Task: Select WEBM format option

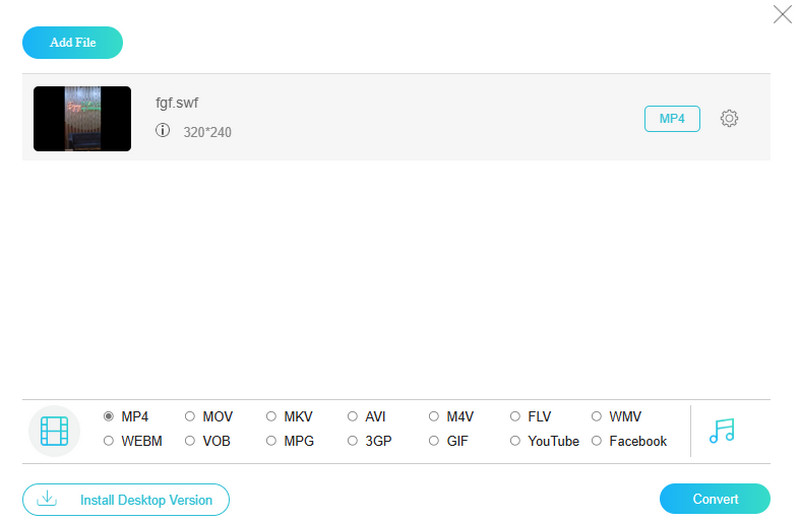Action: 109,440
